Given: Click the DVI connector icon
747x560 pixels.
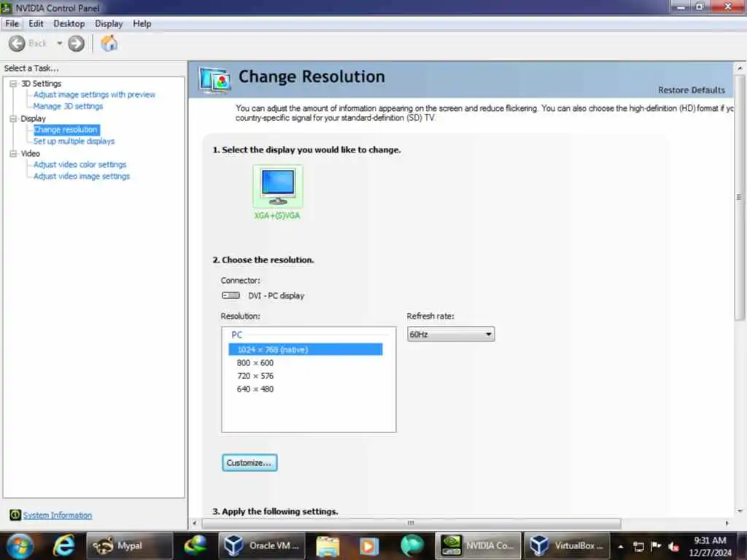Looking at the screenshot, I should click(x=231, y=295).
